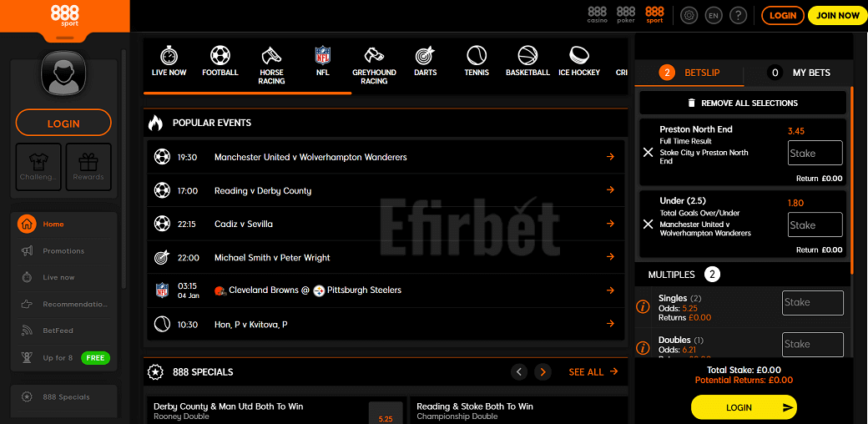Open Promotions in sidebar
This screenshot has width=868, height=424.
tap(63, 250)
